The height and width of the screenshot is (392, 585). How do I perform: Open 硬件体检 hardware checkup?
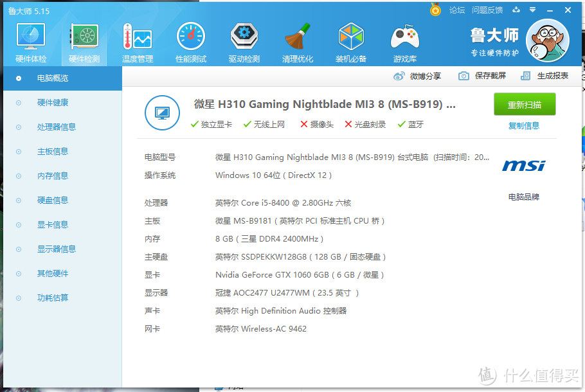point(31,43)
